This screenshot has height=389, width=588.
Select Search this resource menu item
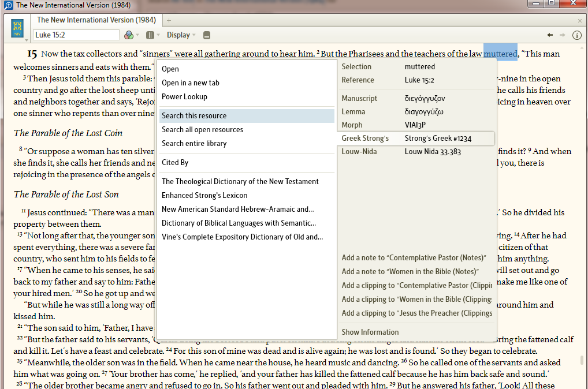coord(194,115)
